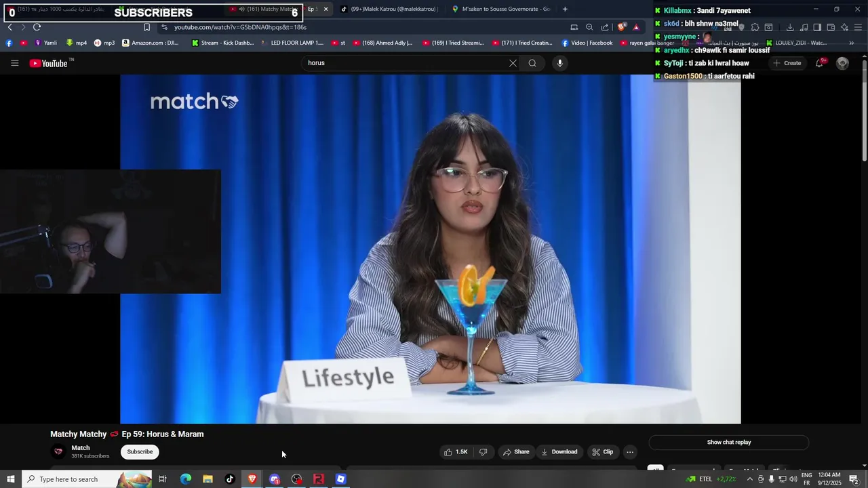
Task: Open Windows notification center
Action: [x=854, y=479]
